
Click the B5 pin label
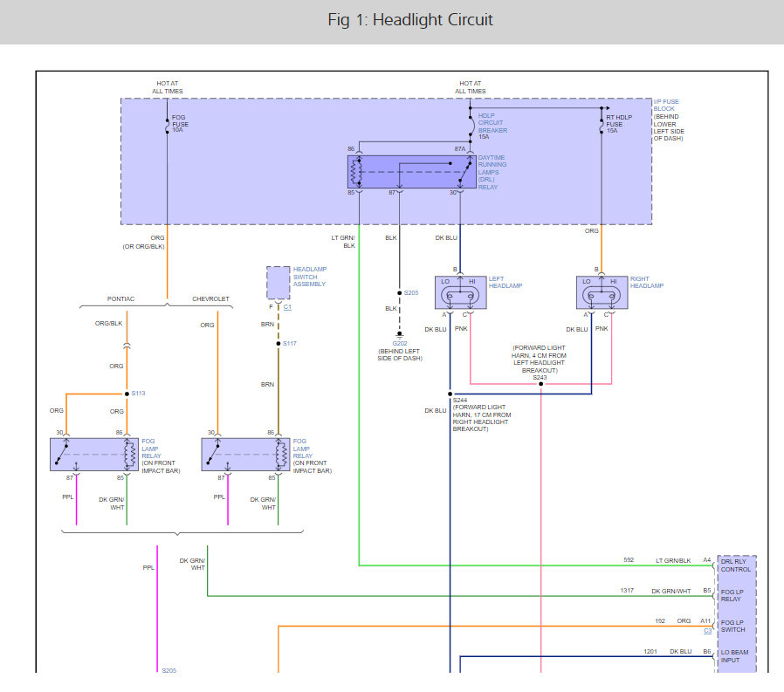(706, 591)
